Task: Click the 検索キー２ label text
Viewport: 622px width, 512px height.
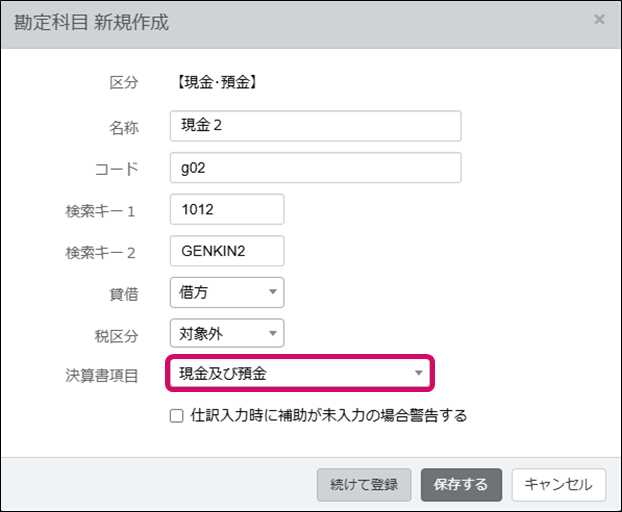Action: (101, 252)
